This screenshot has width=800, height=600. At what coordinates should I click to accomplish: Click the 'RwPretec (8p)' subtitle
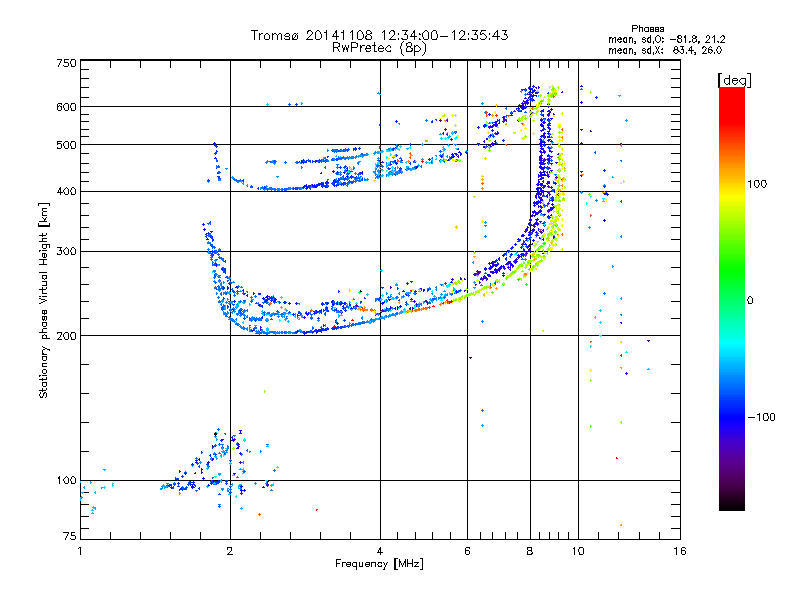[x=379, y=48]
